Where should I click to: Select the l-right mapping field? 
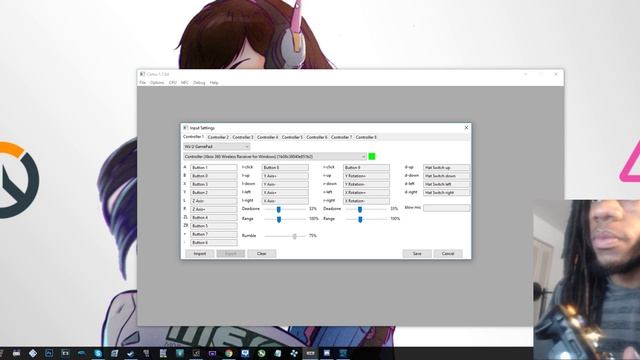click(x=285, y=201)
